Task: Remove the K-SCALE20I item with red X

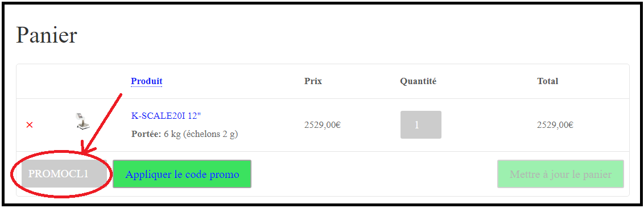Action: [x=29, y=124]
